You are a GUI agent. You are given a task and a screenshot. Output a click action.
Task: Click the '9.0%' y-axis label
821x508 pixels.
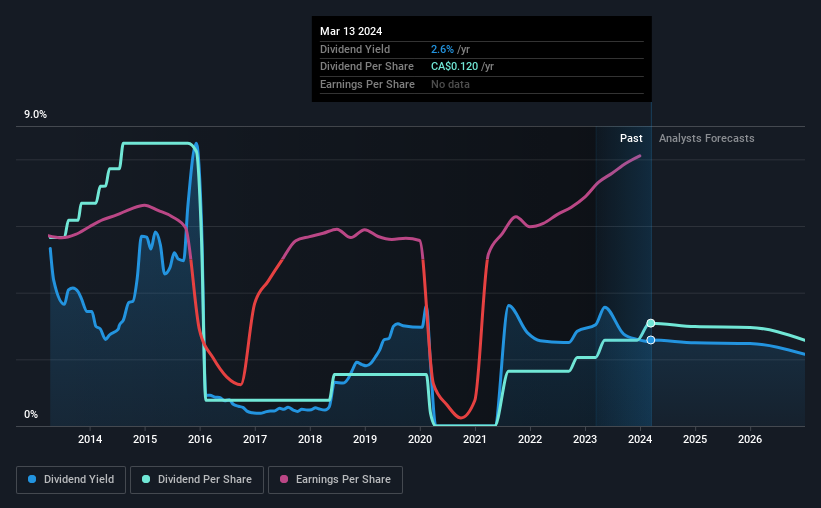(x=35, y=115)
